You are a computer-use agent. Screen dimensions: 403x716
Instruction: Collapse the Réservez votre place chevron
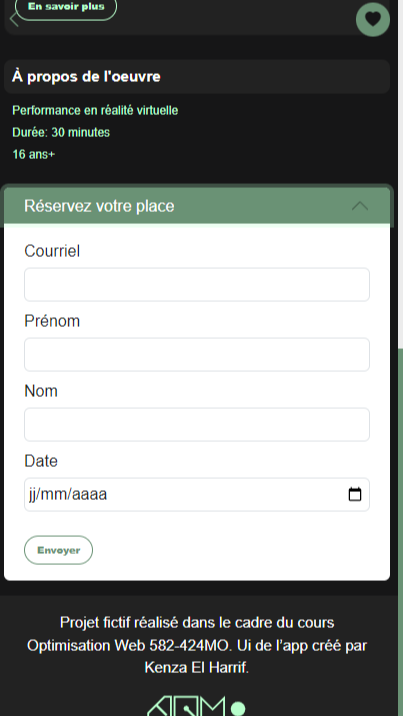click(360, 206)
